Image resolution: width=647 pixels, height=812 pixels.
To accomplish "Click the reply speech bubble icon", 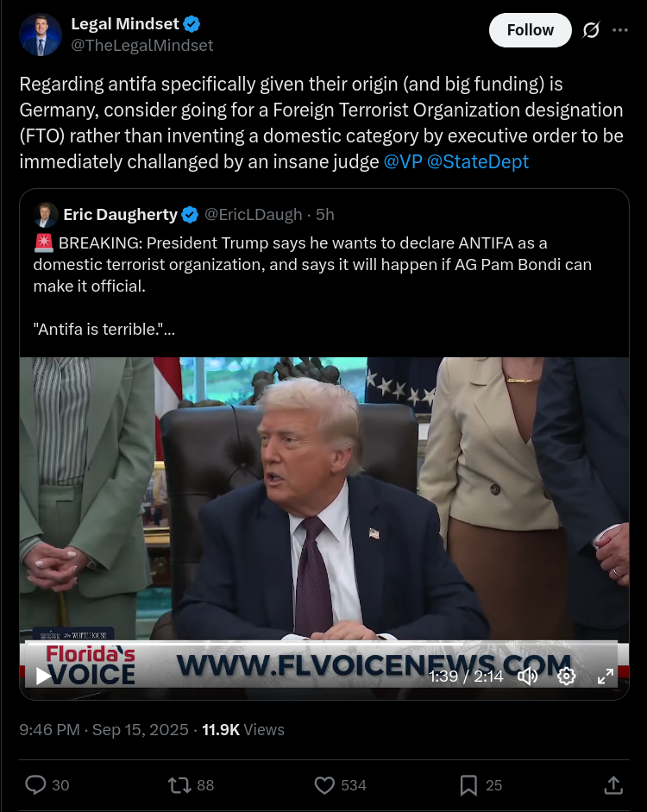I will [35, 785].
